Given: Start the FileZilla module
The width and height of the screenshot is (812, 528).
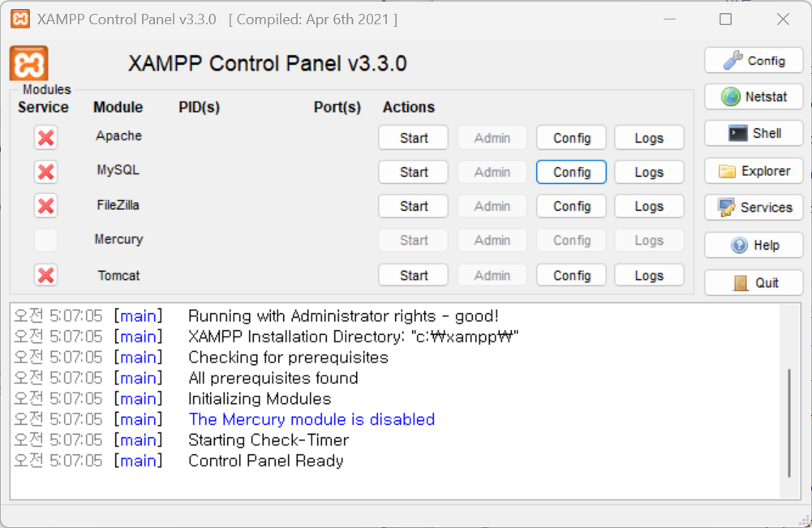Looking at the screenshot, I should pos(413,206).
